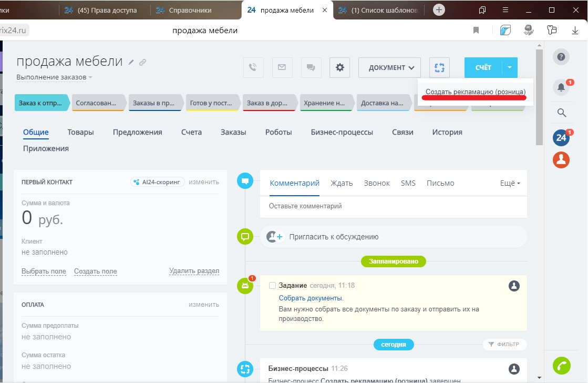Check the Задание task checkbox
Viewport: 588px width, 383px height.
pos(272,286)
